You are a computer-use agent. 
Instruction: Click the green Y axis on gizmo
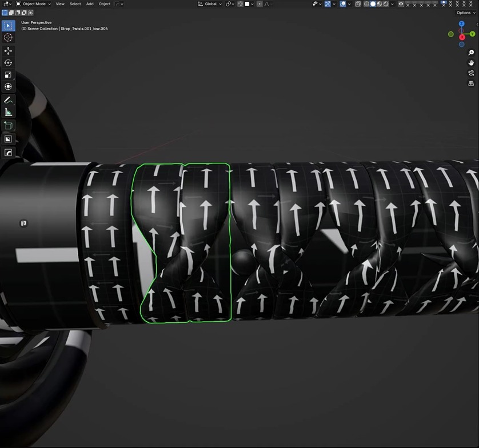coord(473,34)
